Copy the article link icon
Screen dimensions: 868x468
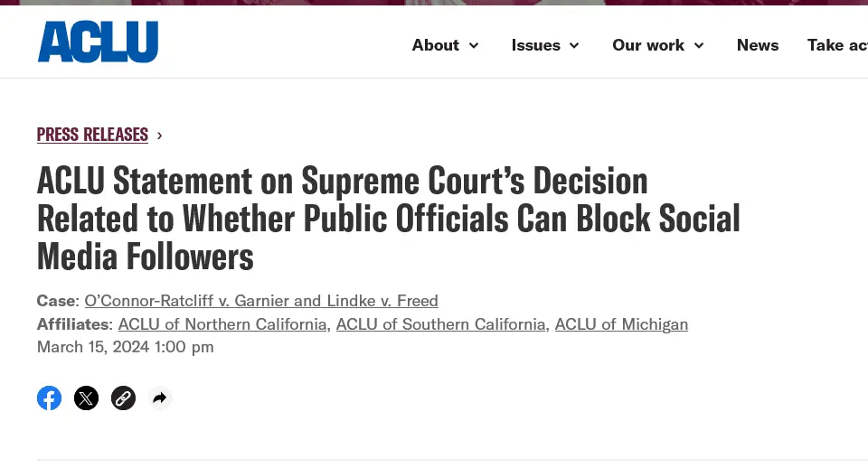pos(123,398)
